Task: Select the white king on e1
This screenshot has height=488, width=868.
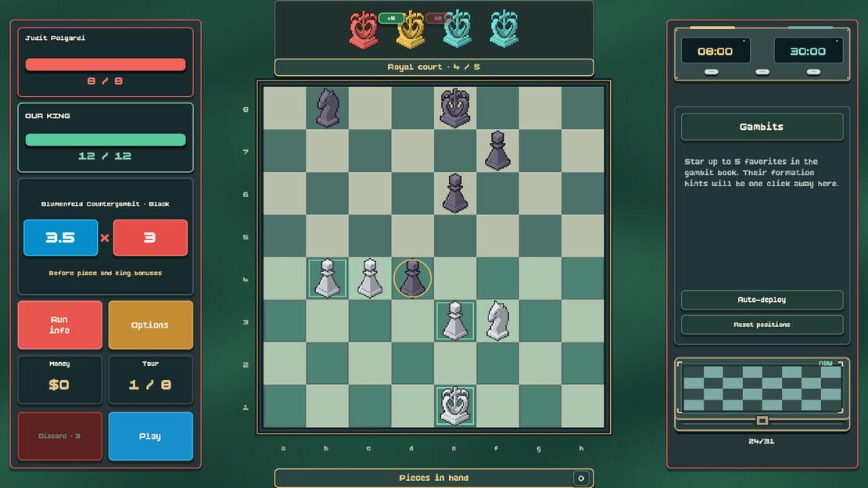Action: pos(455,406)
